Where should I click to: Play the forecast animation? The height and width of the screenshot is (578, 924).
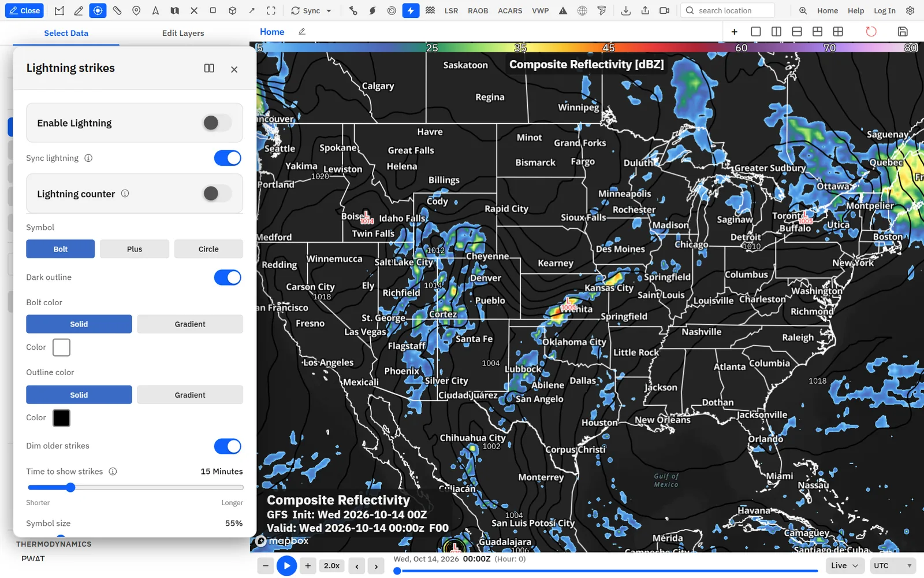(286, 566)
